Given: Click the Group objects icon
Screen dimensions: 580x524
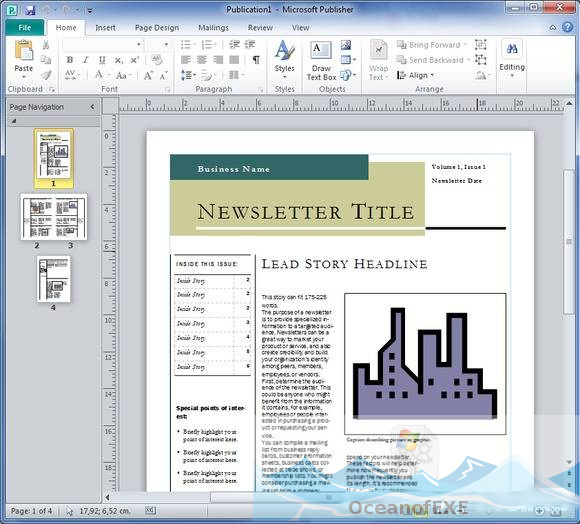Looking at the screenshot, I should [480, 44].
